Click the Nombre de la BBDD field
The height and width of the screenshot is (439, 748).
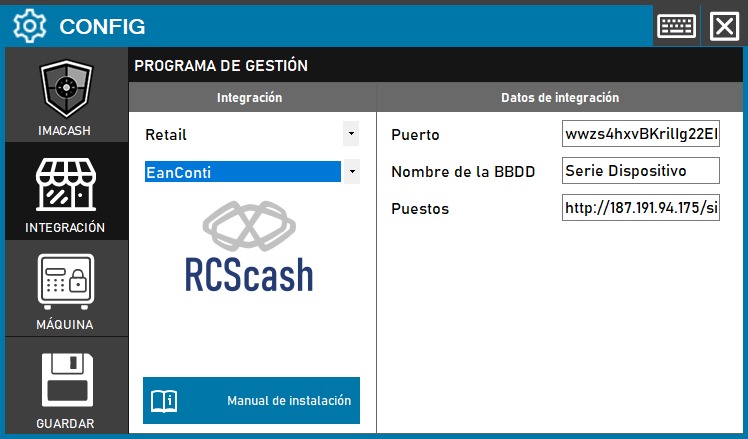click(x=640, y=171)
